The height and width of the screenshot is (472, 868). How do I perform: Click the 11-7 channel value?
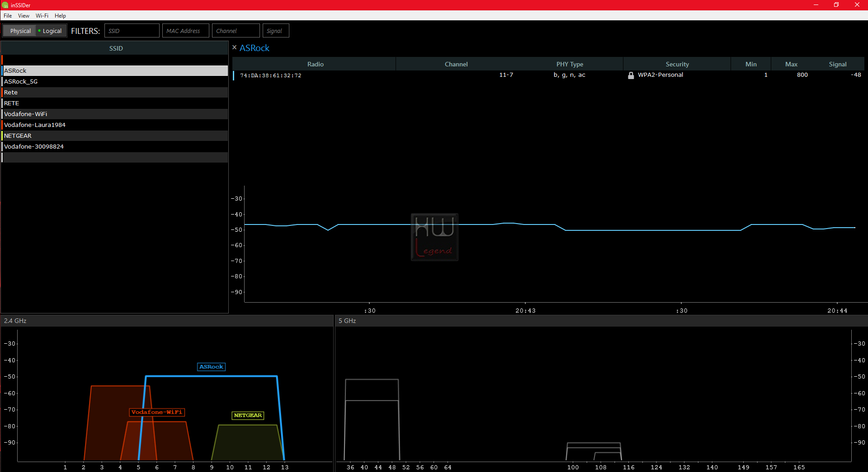[506, 75]
